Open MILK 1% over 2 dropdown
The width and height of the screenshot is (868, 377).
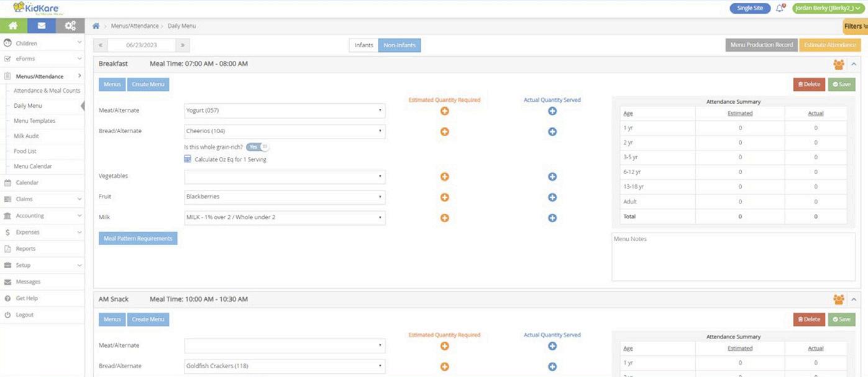pos(285,218)
